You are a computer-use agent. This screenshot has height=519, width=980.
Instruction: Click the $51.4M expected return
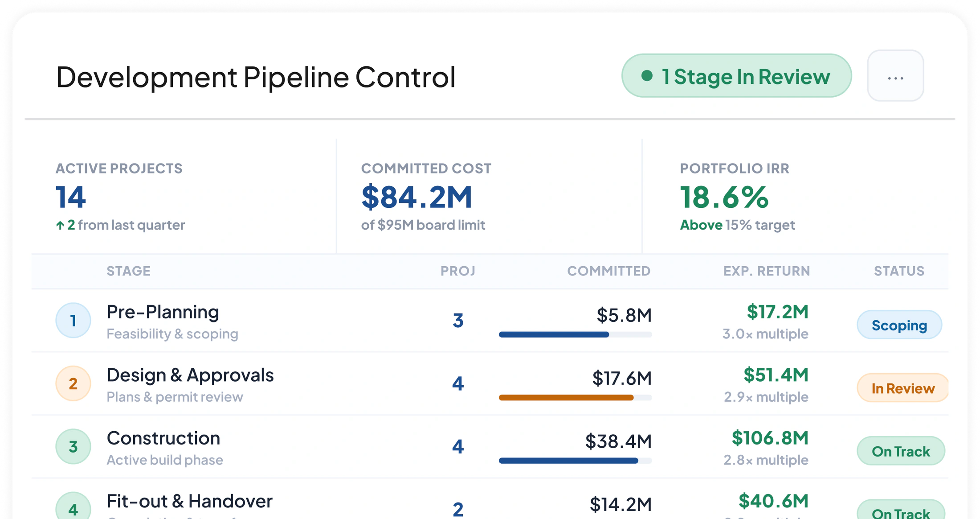(776, 375)
